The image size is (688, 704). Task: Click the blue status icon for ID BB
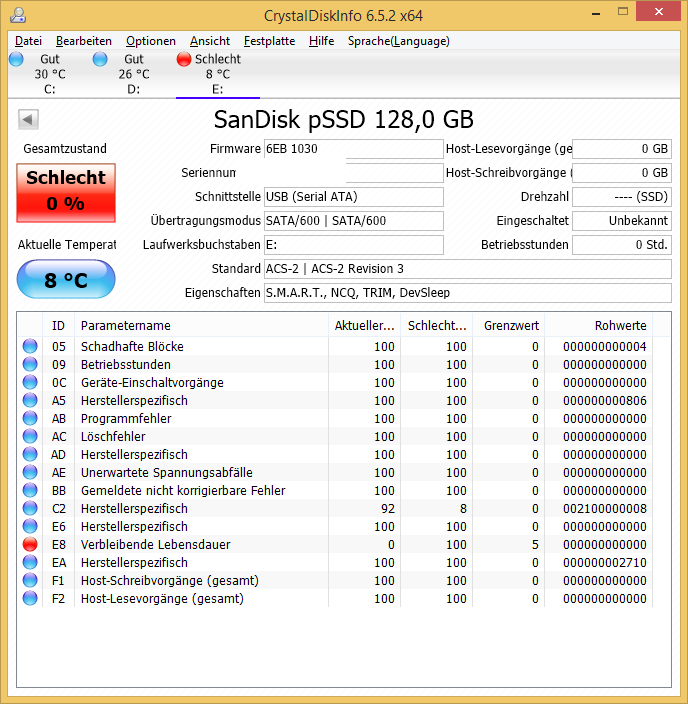(x=30, y=490)
